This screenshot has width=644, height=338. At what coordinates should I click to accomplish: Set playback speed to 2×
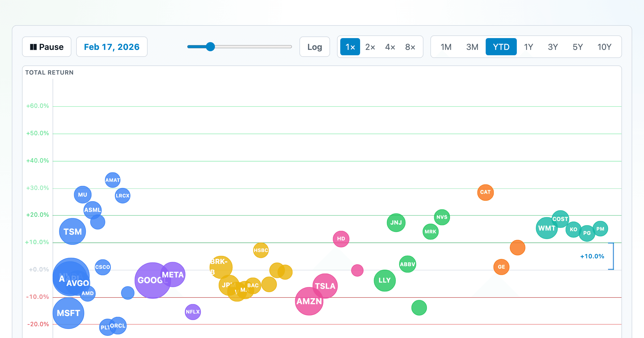(370, 47)
